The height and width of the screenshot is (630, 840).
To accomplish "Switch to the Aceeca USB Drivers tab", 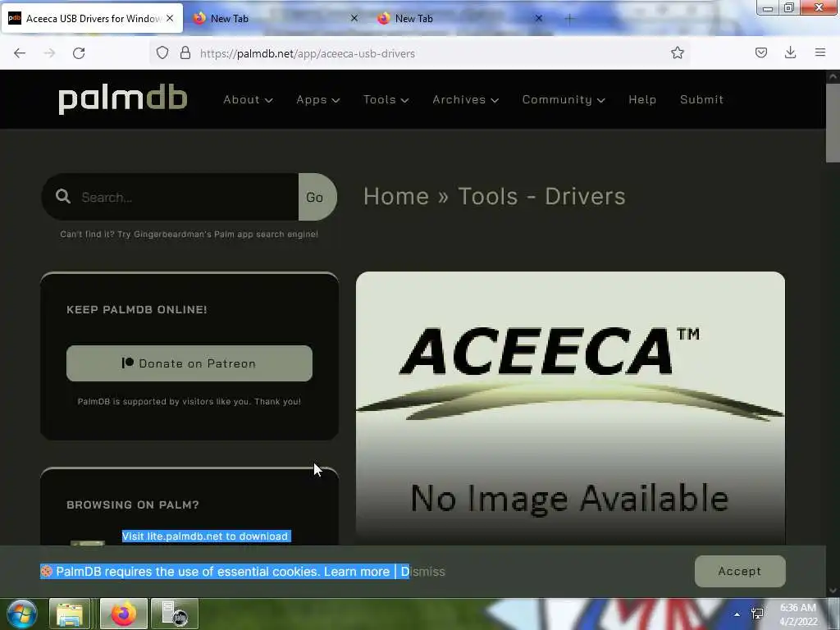I will tap(92, 18).
